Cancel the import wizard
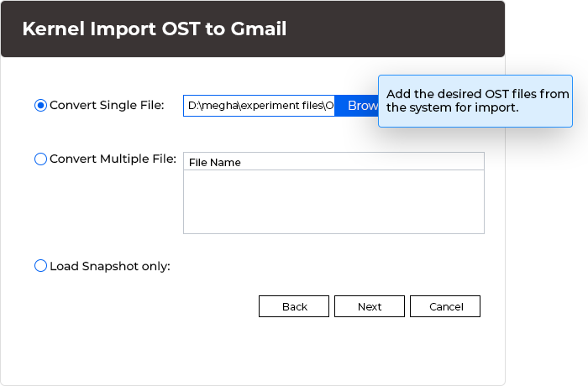Screen dimensions: 588x386 (x=445, y=306)
